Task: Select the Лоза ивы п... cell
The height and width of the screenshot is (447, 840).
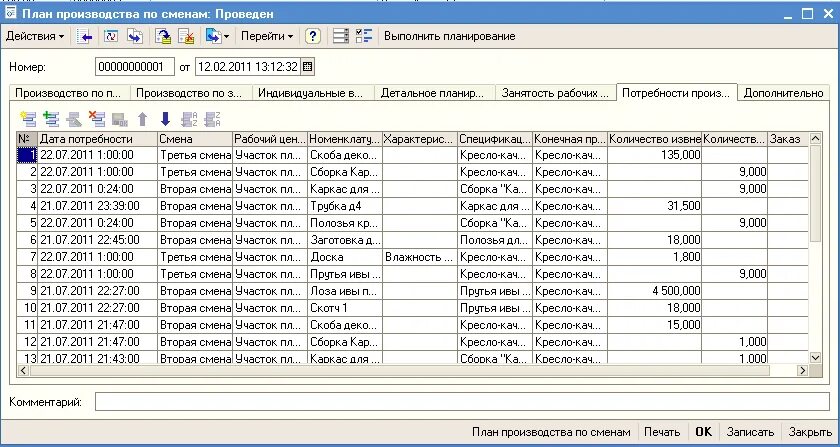Action: click(345, 291)
